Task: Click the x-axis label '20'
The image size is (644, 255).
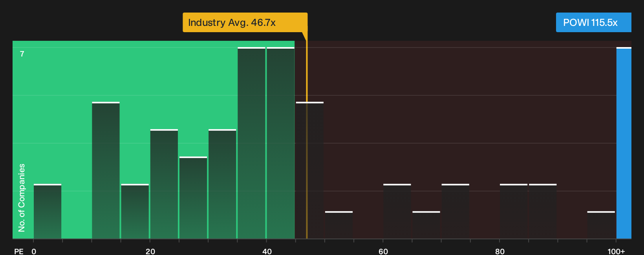Action: [x=150, y=251]
